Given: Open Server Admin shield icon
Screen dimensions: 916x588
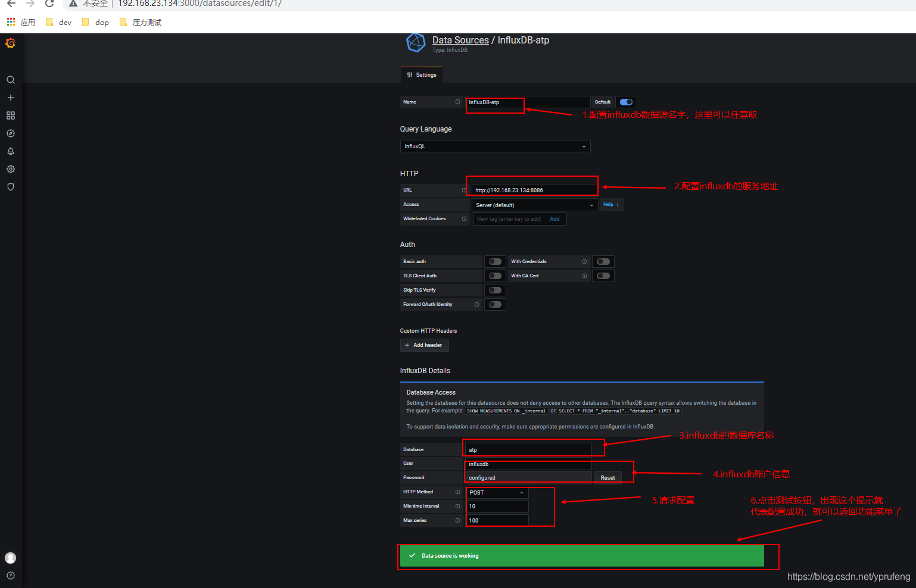Looking at the screenshot, I should click(11, 187).
